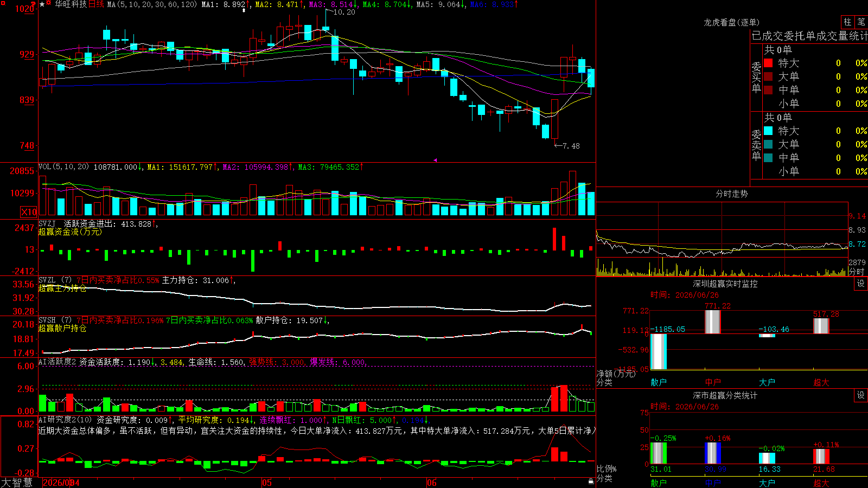Click the 超赢主力持仓 label
The image size is (868, 488).
click(x=62, y=288)
